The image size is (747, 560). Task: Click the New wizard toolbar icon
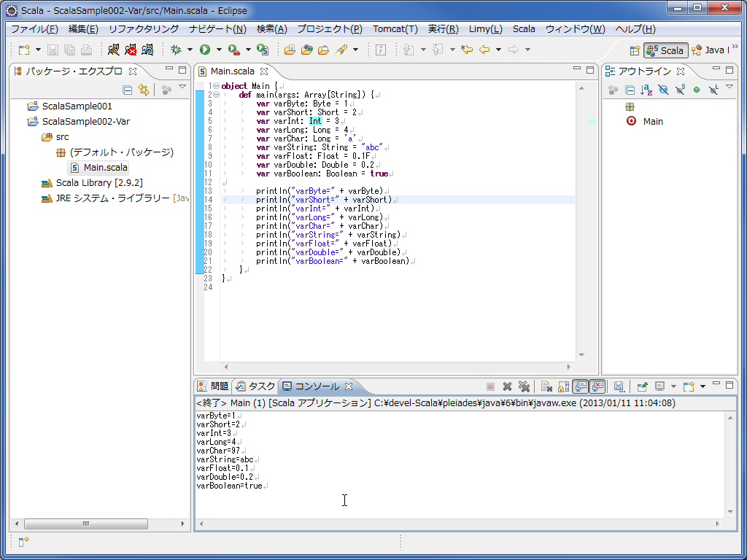pyautogui.click(x=24, y=50)
